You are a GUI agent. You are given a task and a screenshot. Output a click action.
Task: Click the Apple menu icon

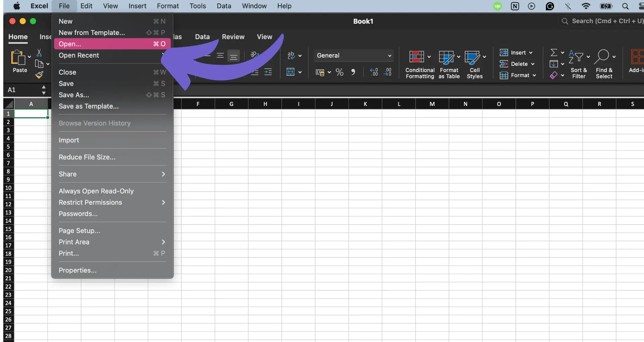17,6
